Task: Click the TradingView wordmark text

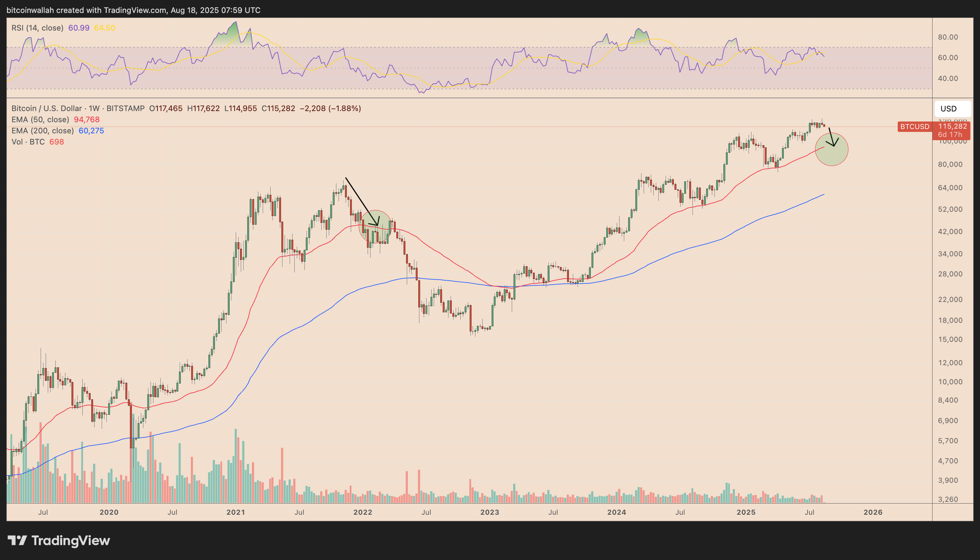Action: (x=71, y=540)
